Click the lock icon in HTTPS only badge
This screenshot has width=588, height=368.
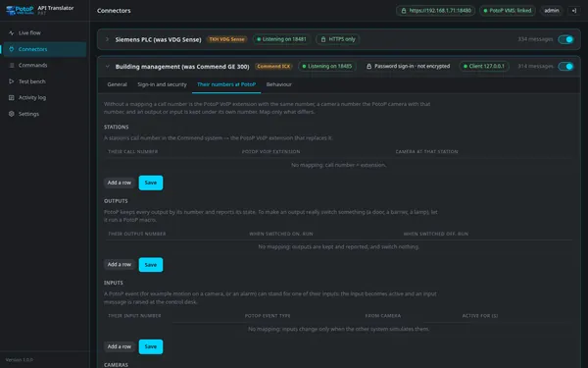[323, 39]
